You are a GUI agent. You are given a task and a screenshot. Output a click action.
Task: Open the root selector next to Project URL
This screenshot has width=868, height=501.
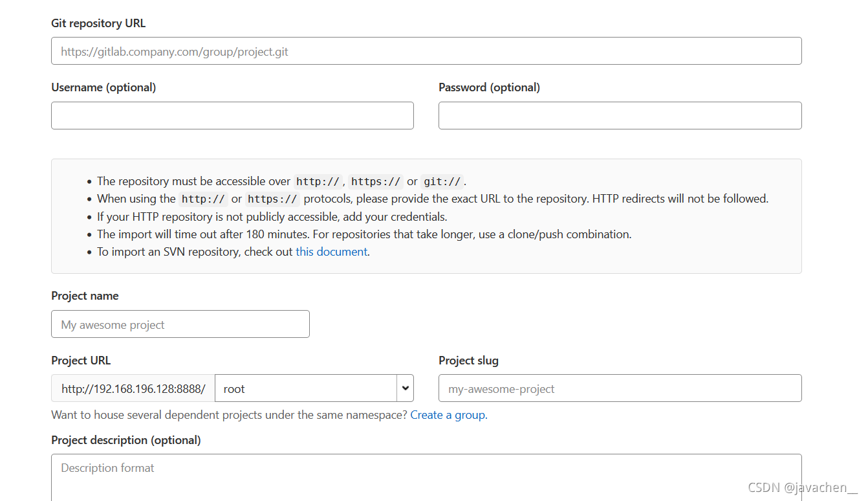pyautogui.click(x=314, y=388)
